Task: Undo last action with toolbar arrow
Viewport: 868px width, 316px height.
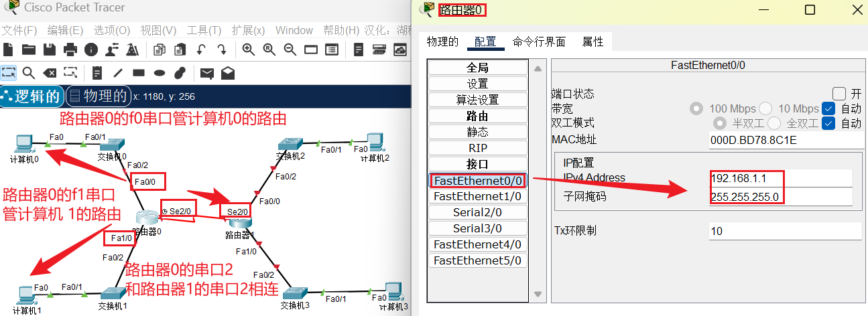Action: (x=200, y=50)
